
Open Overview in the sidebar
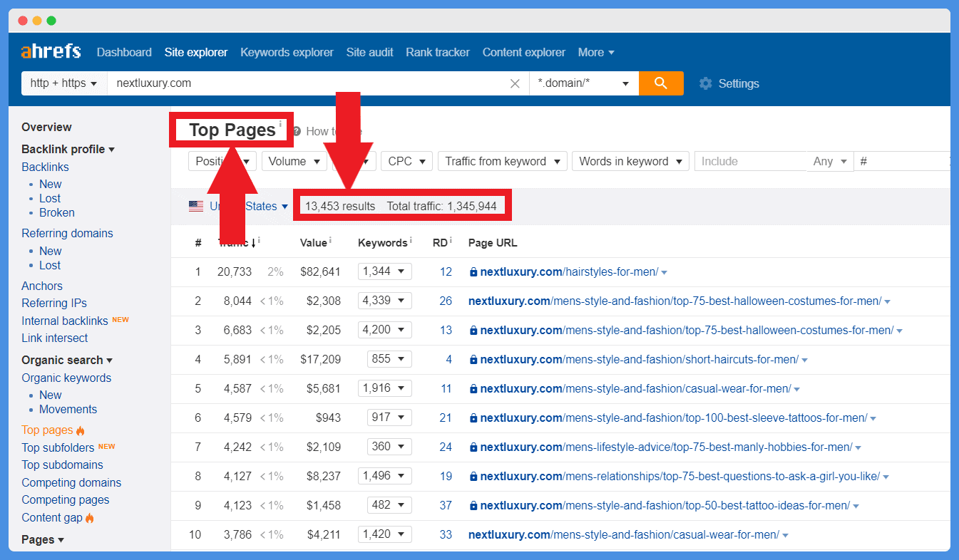click(x=46, y=127)
